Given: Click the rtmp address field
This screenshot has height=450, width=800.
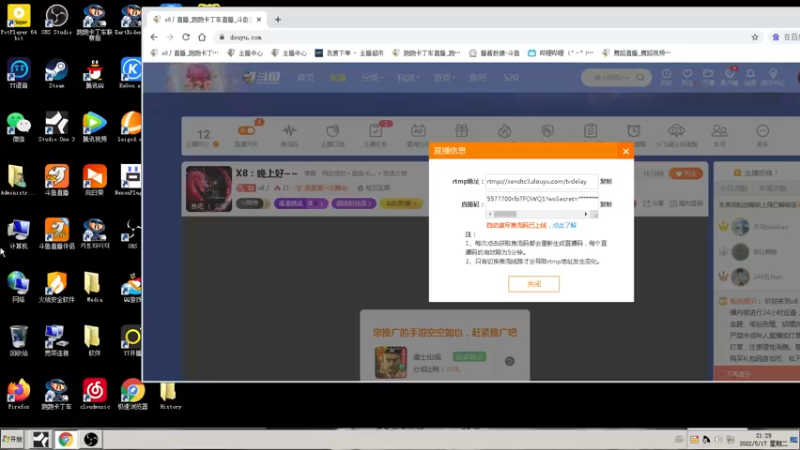Looking at the screenshot, I should point(541,181).
